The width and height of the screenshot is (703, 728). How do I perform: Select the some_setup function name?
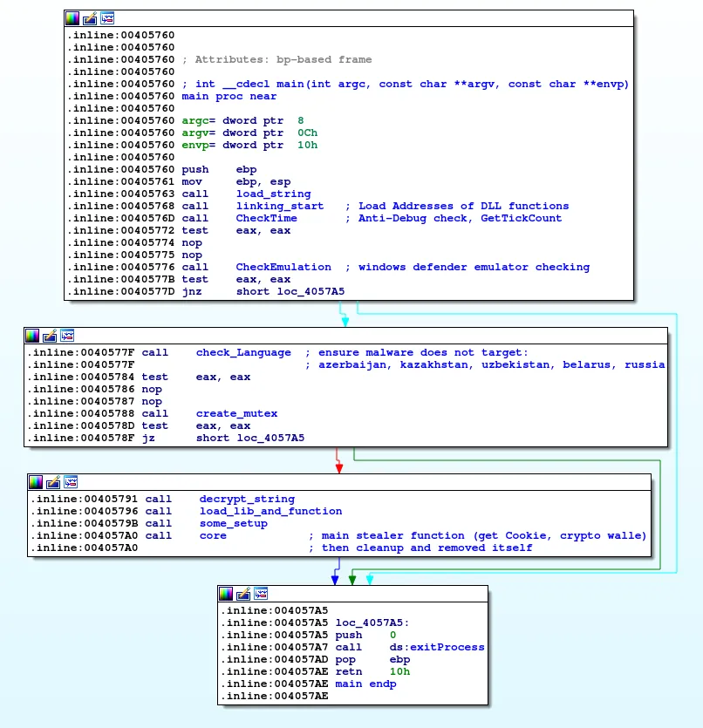[x=234, y=523]
